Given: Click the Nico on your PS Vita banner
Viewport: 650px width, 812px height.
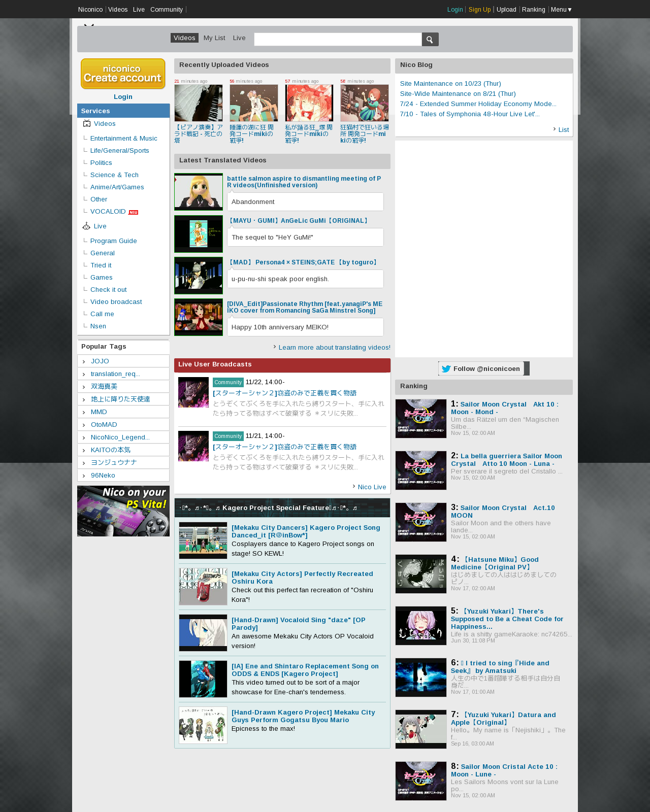Looking at the screenshot, I should click(123, 511).
